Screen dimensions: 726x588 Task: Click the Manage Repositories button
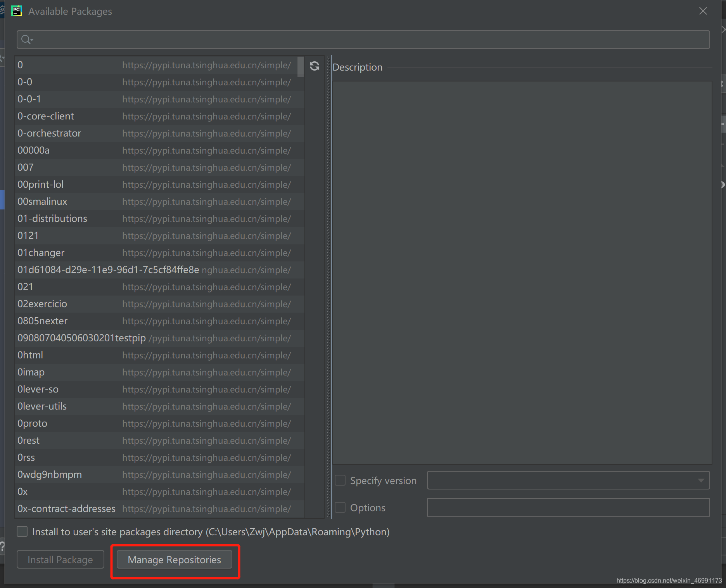[x=175, y=560]
